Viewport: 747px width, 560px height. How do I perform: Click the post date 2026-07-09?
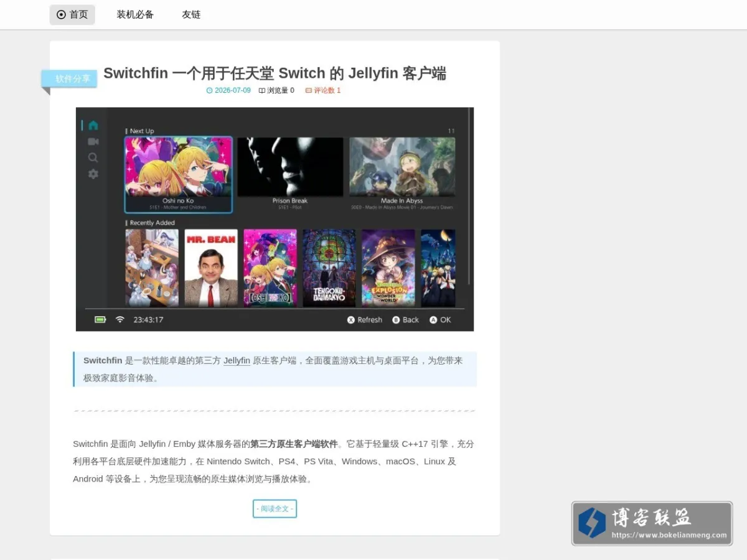[228, 90]
